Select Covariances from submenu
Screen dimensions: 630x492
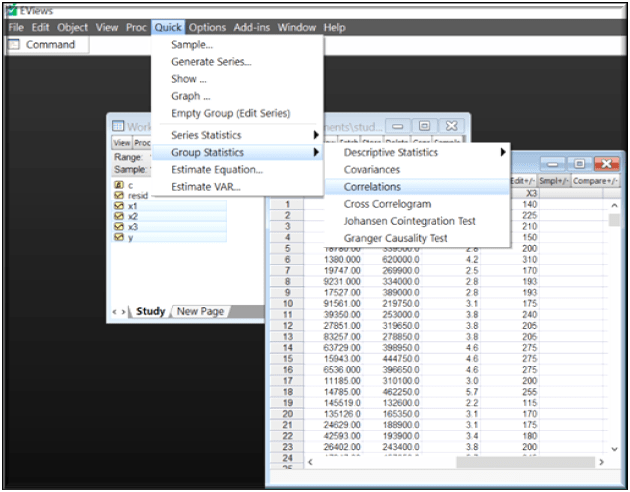point(417,170)
